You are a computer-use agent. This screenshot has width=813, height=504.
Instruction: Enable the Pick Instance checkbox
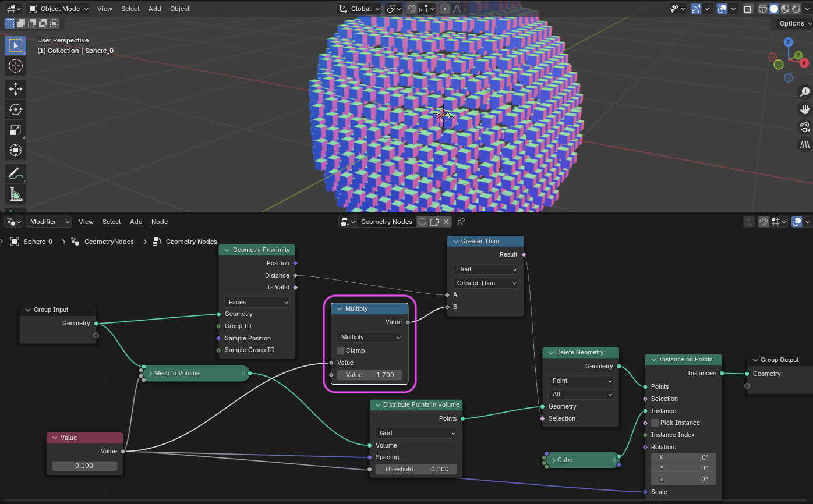[655, 423]
